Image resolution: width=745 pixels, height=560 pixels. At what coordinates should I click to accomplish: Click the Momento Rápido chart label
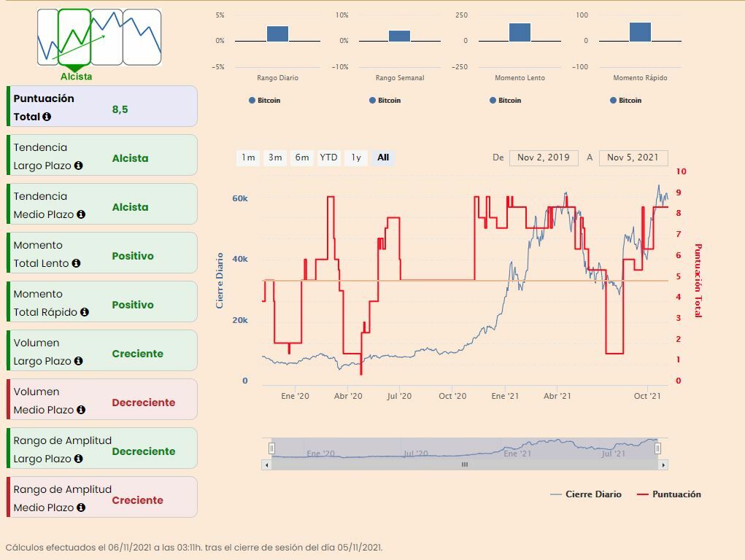click(x=640, y=78)
